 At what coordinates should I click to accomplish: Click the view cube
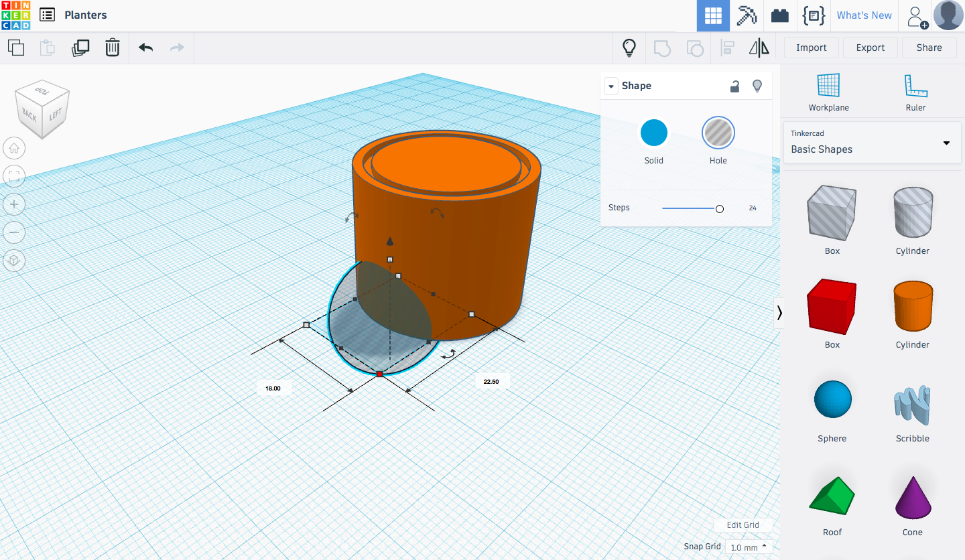(42, 110)
